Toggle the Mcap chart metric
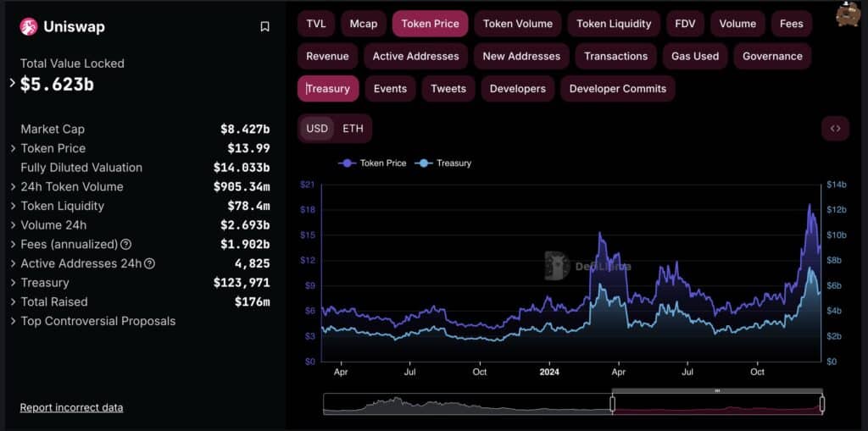Screen dimensions: 868x431 [x=364, y=24]
